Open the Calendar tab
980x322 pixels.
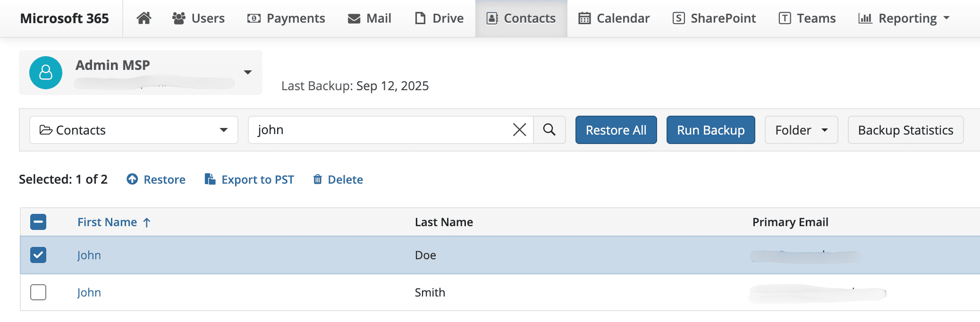(614, 18)
